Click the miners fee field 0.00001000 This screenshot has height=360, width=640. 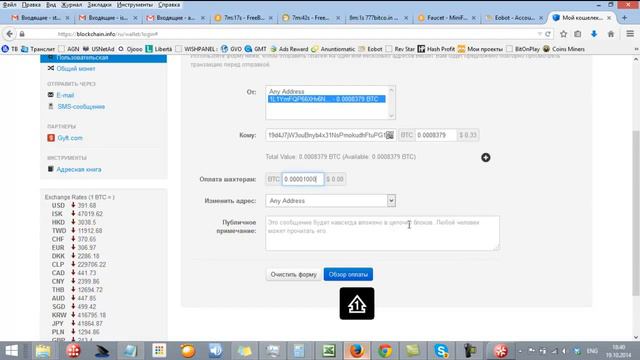point(303,179)
